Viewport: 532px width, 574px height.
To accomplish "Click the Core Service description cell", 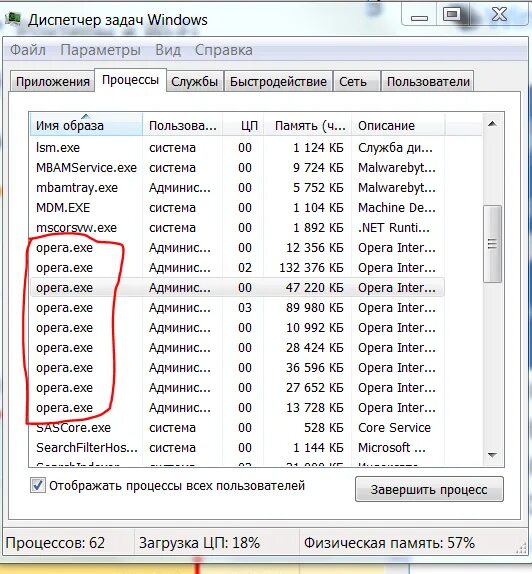I will click(394, 428).
